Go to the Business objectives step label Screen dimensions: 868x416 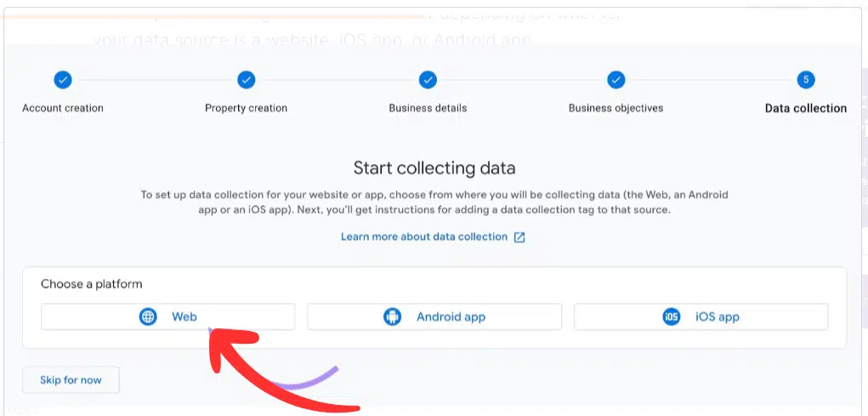point(616,108)
